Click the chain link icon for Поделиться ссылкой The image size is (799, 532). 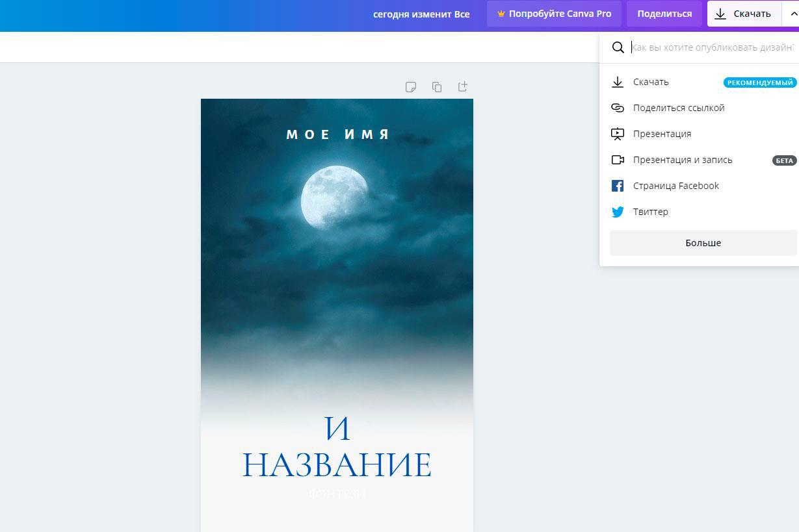618,108
